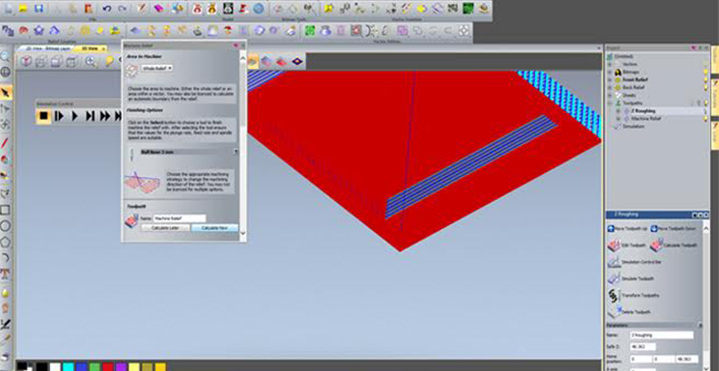Select the rectangle drawing tool
The width and height of the screenshot is (719, 371).
(5, 210)
